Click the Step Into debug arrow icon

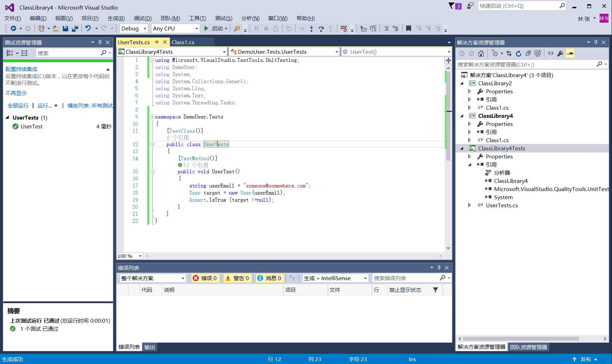point(311,29)
